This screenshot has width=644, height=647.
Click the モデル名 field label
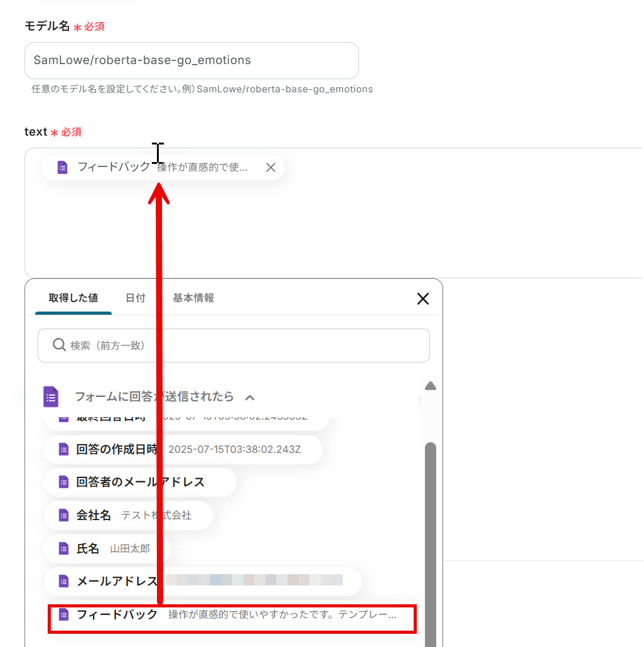tap(48, 26)
